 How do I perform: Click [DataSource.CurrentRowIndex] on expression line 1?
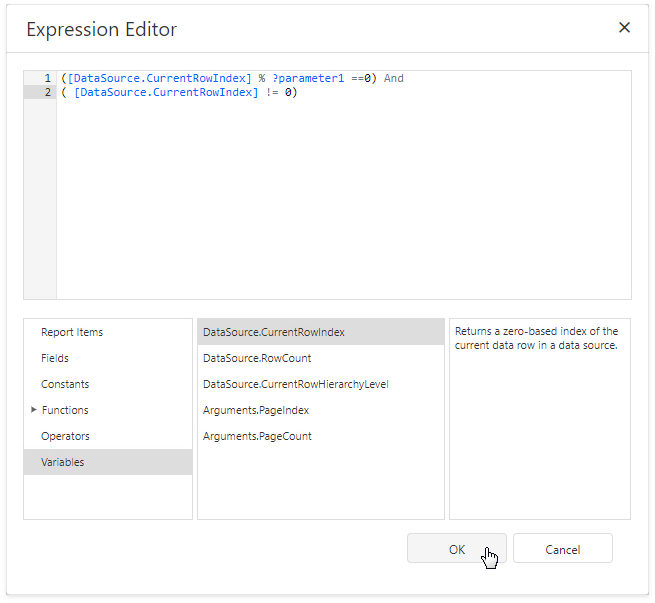160,78
